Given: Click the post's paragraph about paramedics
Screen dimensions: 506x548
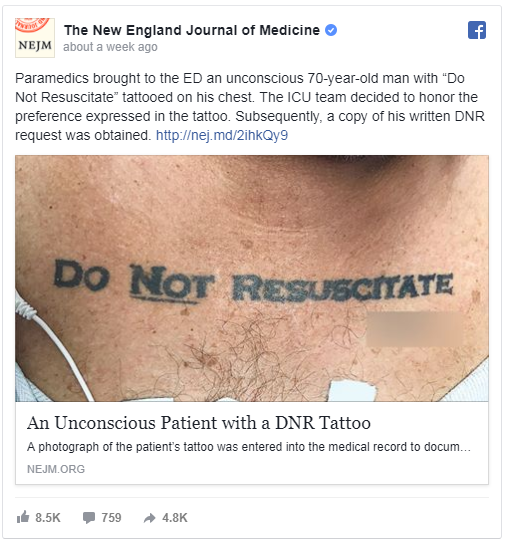Looking at the screenshot, I should point(250,107).
